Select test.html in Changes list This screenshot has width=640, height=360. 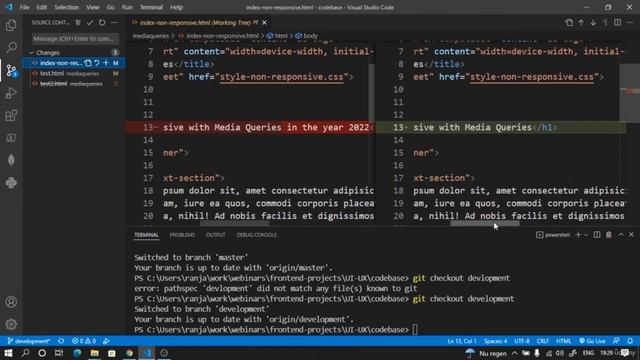(x=73, y=73)
